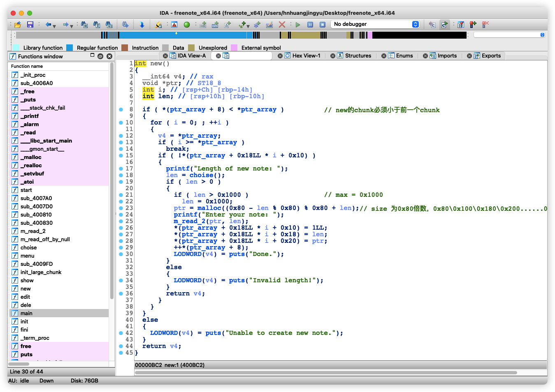Click the blue down-arrow jump icon
This screenshot has width=555, height=392.
click(142, 25)
